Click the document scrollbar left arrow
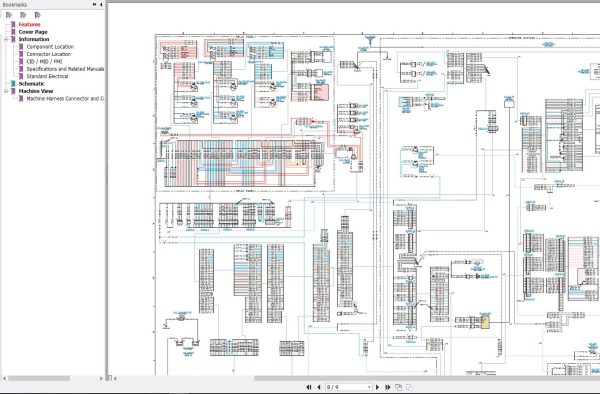Viewport: 600px width, 394px height. tap(115, 378)
